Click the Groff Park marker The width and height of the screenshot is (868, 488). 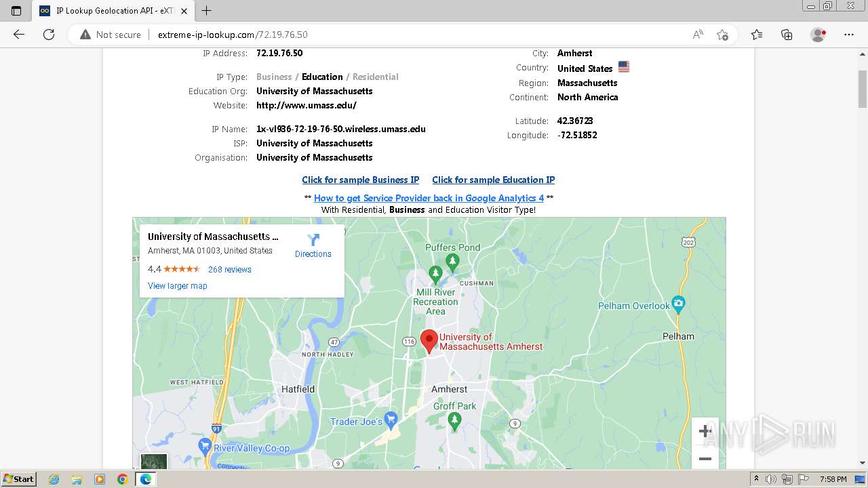455,421
